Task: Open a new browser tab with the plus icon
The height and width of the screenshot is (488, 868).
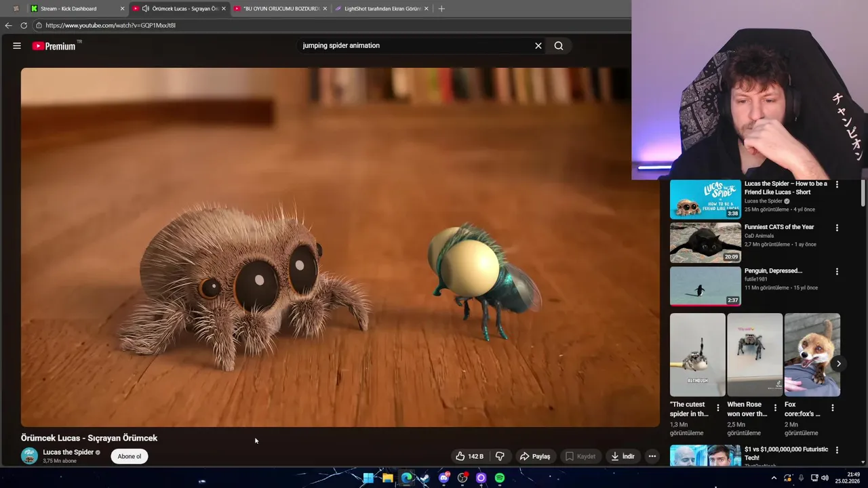Action: (441, 9)
